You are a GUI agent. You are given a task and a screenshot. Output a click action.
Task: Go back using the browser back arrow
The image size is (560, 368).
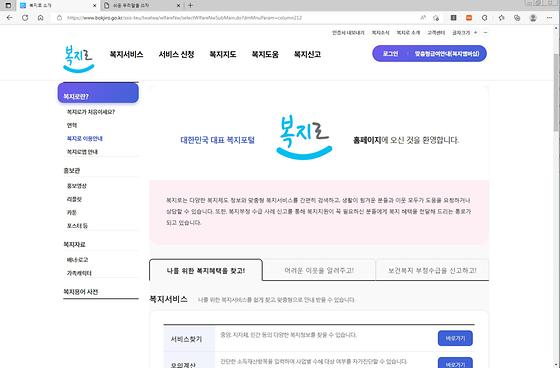[10, 18]
